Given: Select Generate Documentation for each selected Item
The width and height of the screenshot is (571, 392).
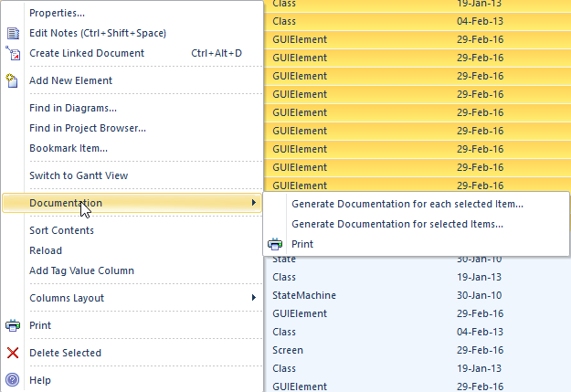Looking at the screenshot, I should [407, 204].
